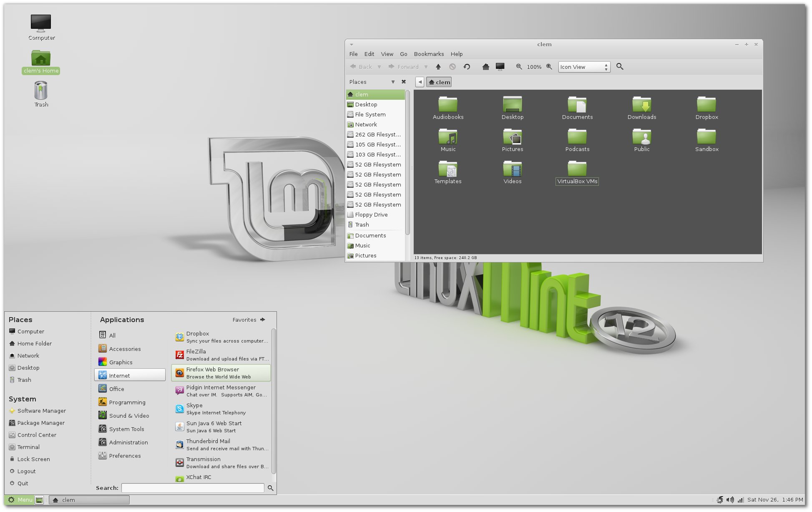This screenshot has width=812, height=512.
Task: Open the Sandbox folder
Action: 706,140
